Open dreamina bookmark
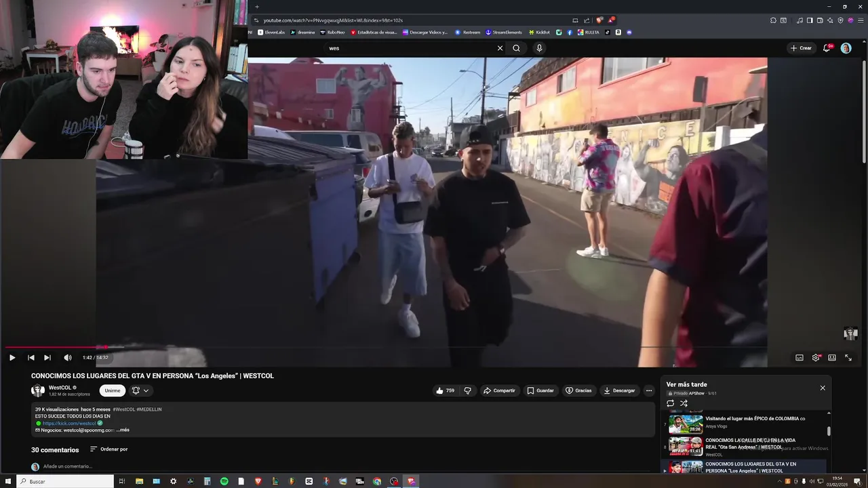 pos(302,32)
